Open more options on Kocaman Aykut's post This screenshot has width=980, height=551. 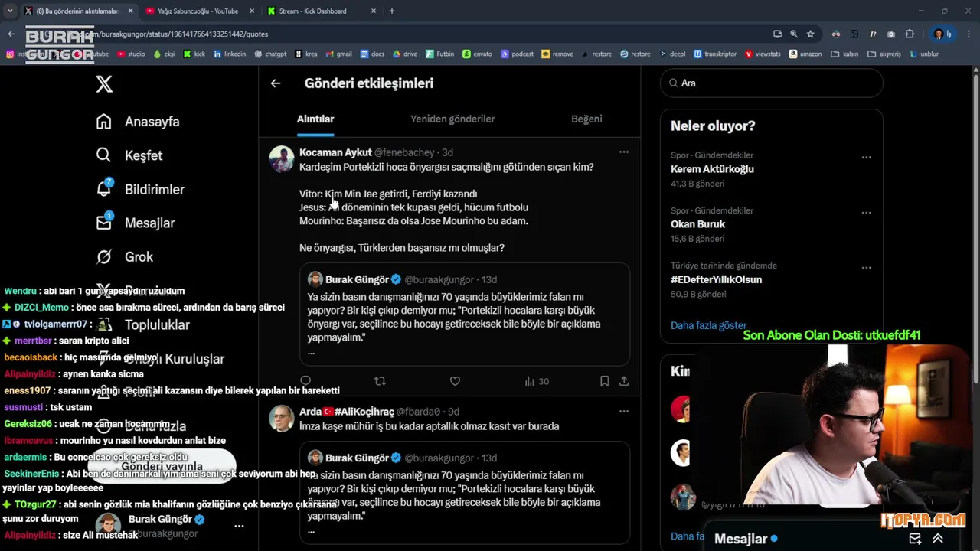[x=624, y=152]
